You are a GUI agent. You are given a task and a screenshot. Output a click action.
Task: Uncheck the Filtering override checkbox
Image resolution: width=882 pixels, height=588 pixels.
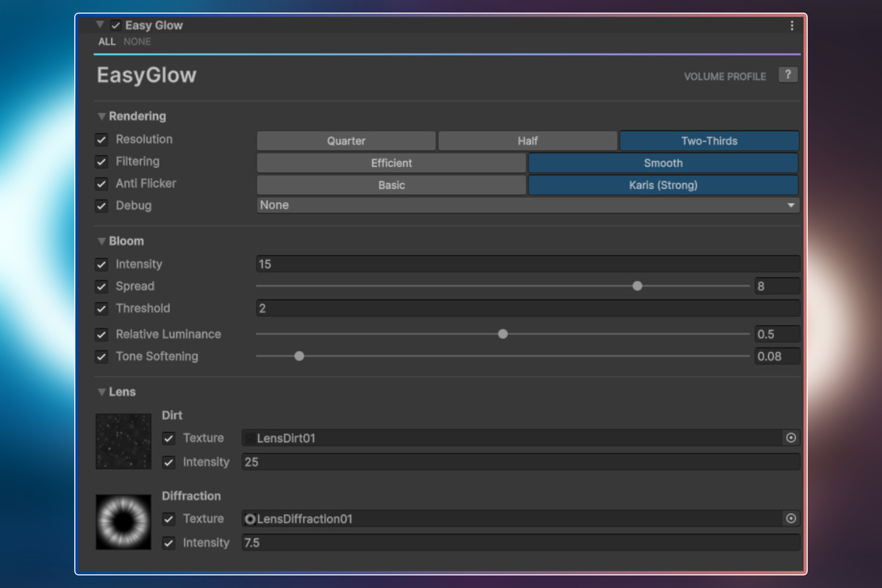tap(101, 162)
